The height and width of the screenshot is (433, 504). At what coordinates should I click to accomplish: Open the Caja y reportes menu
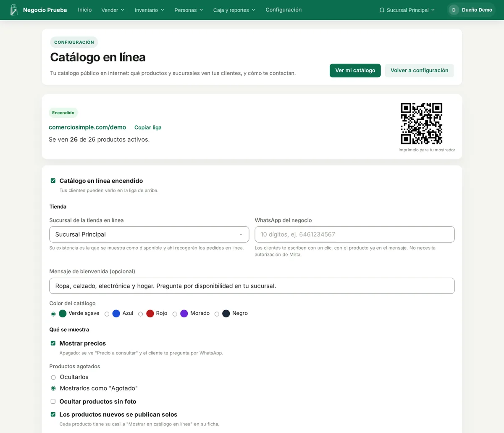point(234,10)
